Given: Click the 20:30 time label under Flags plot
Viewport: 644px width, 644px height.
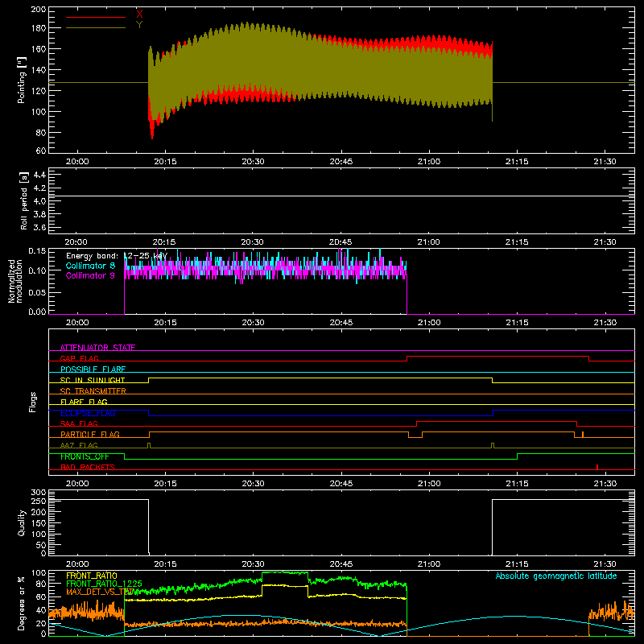Looking at the screenshot, I should coord(253,484).
